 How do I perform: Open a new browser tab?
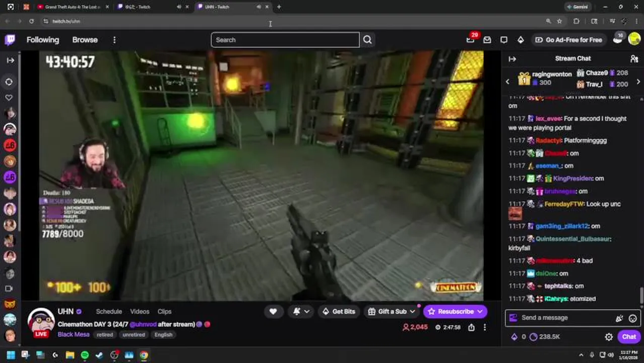tap(279, 7)
